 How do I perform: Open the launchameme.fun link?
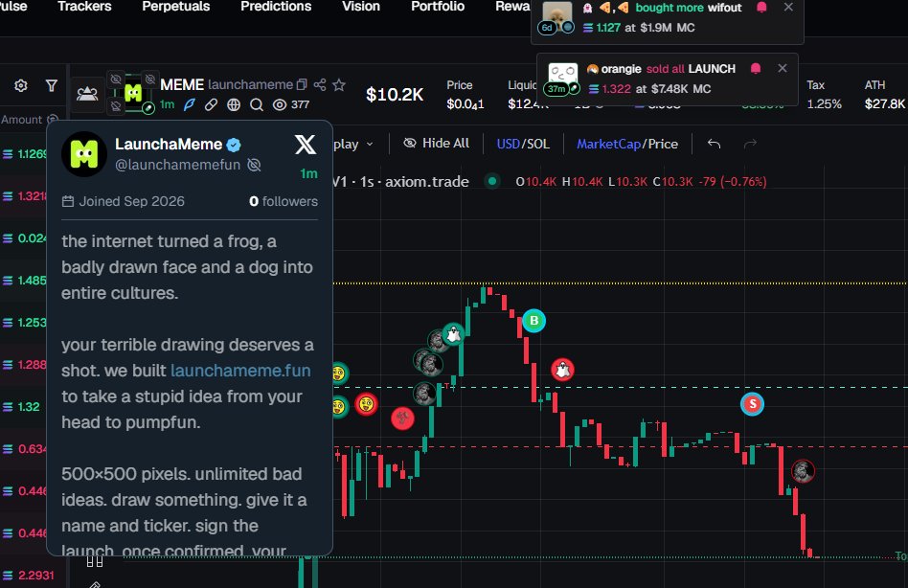pyautogui.click(x=240, y=371)
